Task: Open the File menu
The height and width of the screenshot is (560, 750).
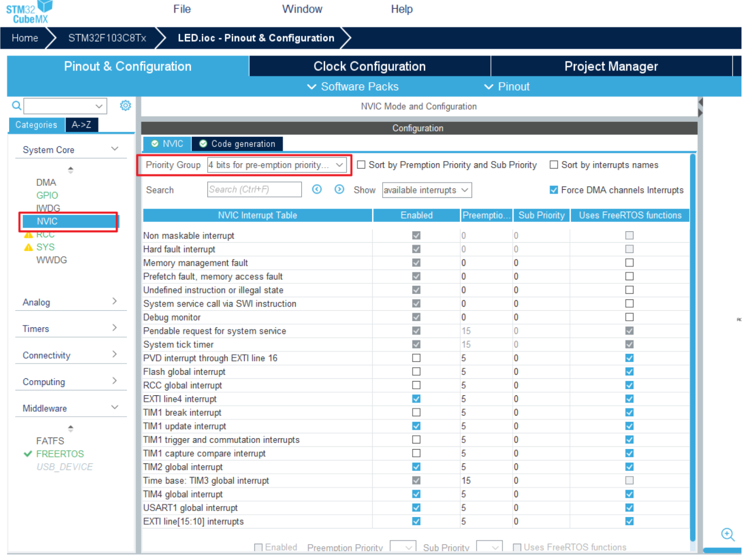Action: [182, 9]
